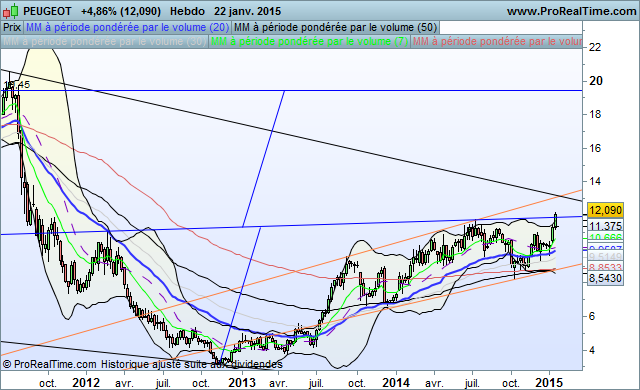This screenshot has height=390, width=640.
Task: Click the 19,45 high price annotation
Action: [17, 85]
